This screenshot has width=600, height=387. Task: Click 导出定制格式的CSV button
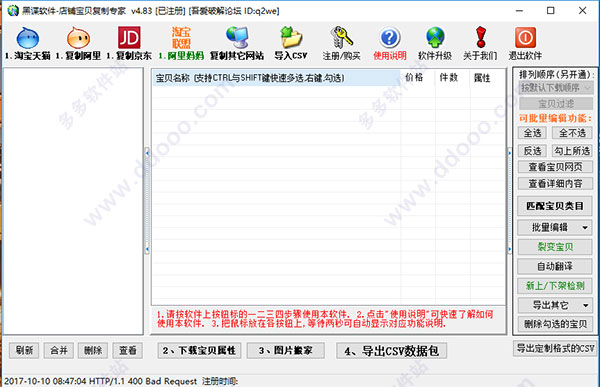click(556, 348)
